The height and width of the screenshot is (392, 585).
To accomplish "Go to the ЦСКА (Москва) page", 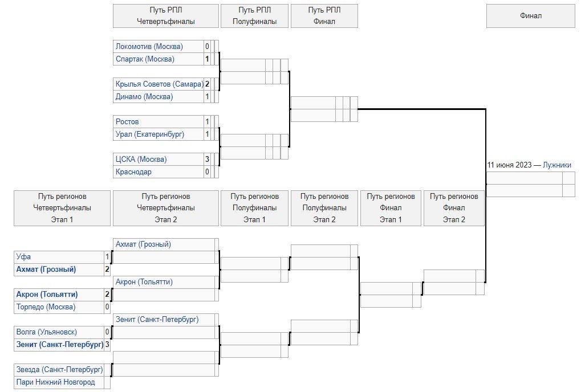I will (x=141, y=159).
